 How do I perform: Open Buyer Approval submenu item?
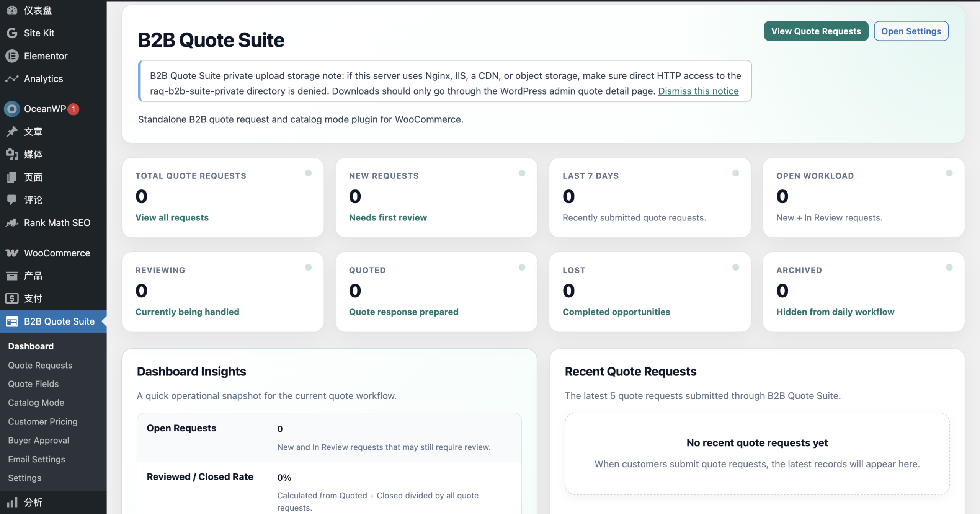pyautogui.click(x=39, y=440)
